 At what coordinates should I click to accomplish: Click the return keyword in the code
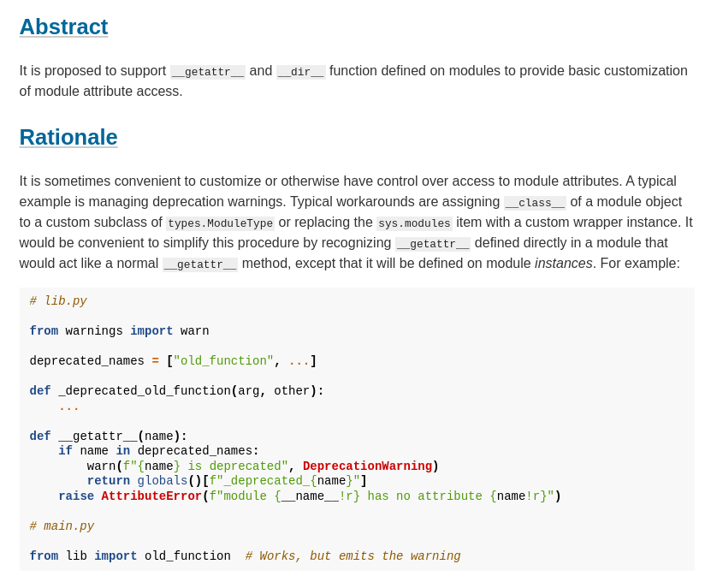(x=108, y=481)
